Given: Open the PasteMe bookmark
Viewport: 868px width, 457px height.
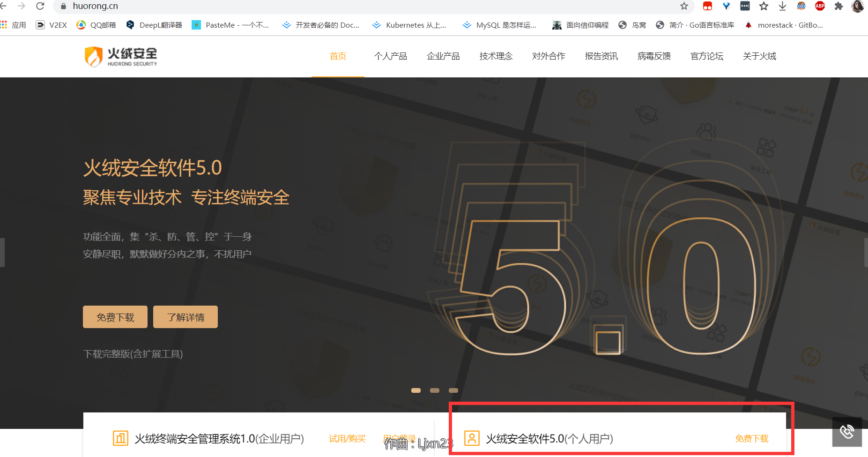Looking at the screenshot, I should coord(230,25).
